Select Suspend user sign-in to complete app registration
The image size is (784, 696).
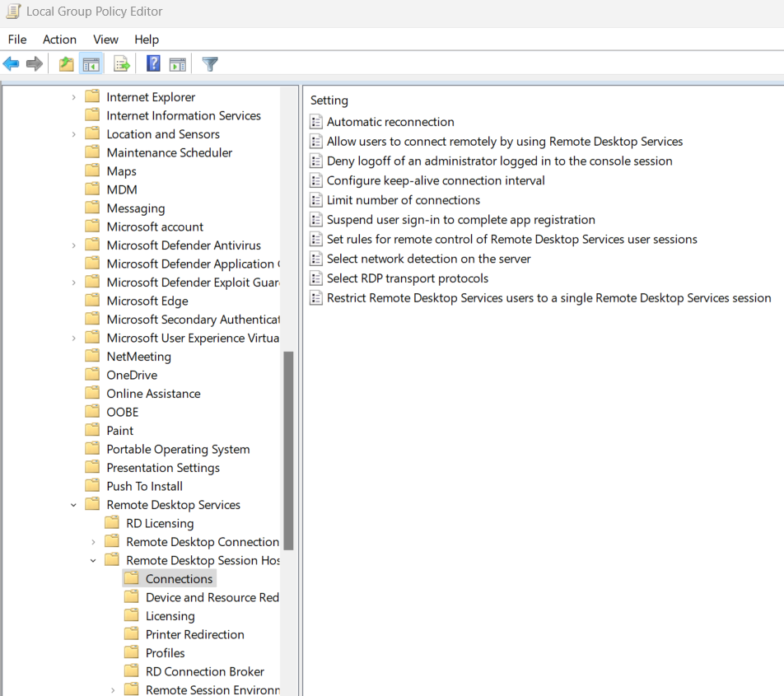[461, 219]
